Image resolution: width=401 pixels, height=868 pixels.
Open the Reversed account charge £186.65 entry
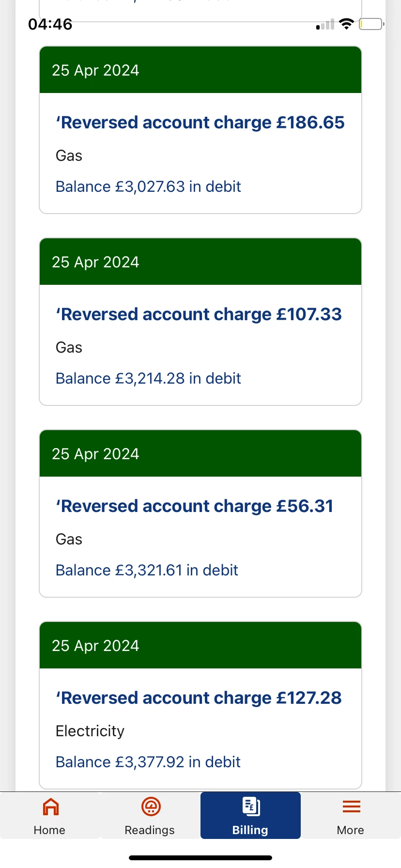tap(200, 123)
